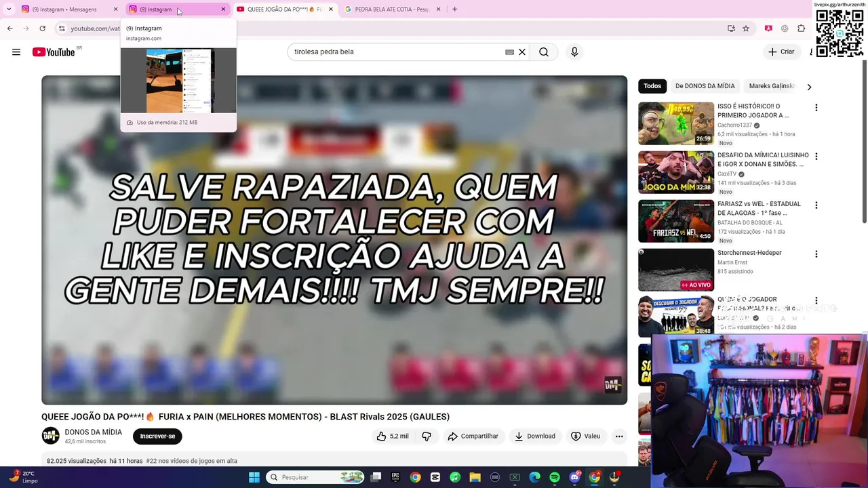Viewport: 868px width, 488px height.
Task: Open the Instagram tab preview thumbnail
Action: click(178, 81)
